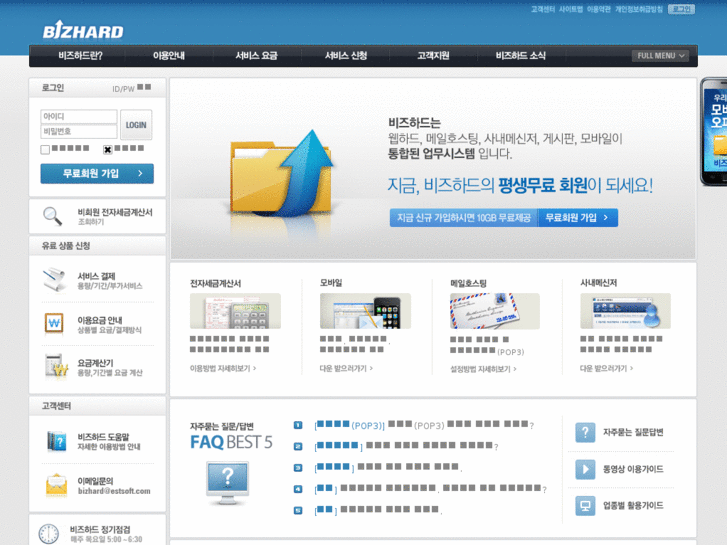The width and height of the screenshot is (727, 545).
Task: Click the first FAQ question about POP3
Action: [424, 425]
